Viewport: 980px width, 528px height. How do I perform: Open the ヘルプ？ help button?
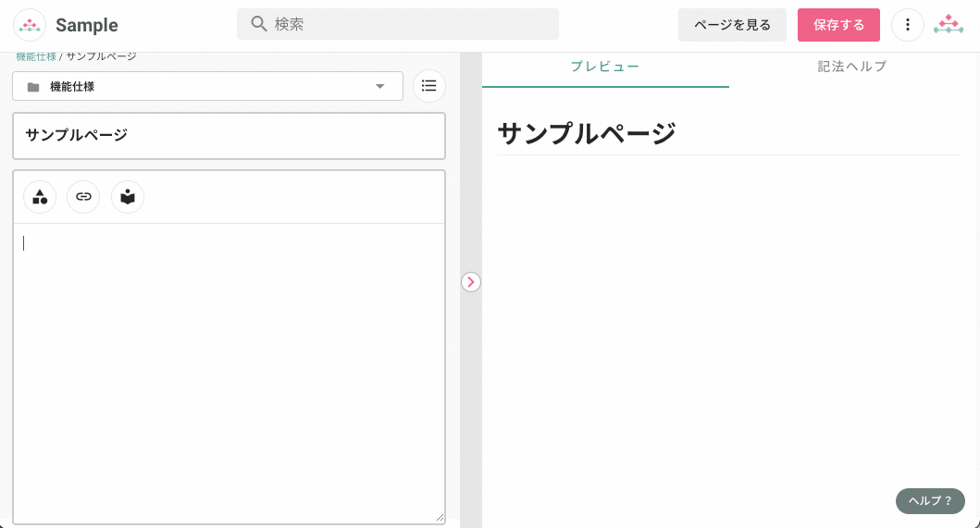point(930,501)
